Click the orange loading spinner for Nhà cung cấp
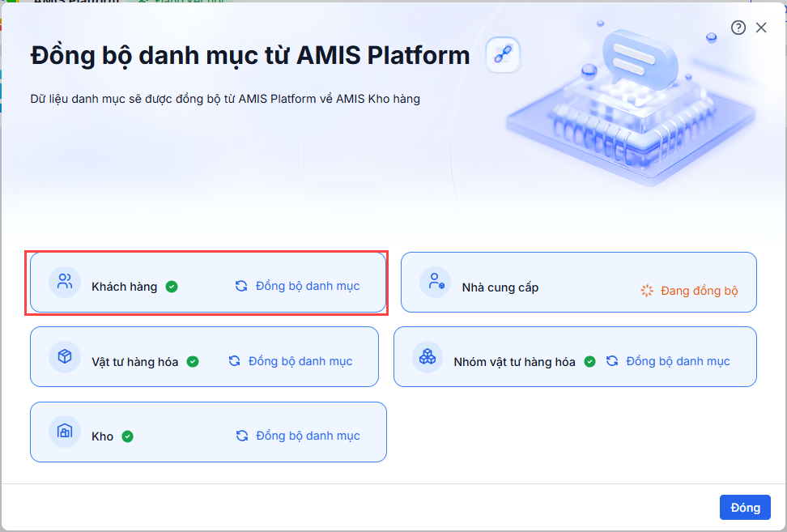This screenshot has height=532, width=787. coord(647,291)
